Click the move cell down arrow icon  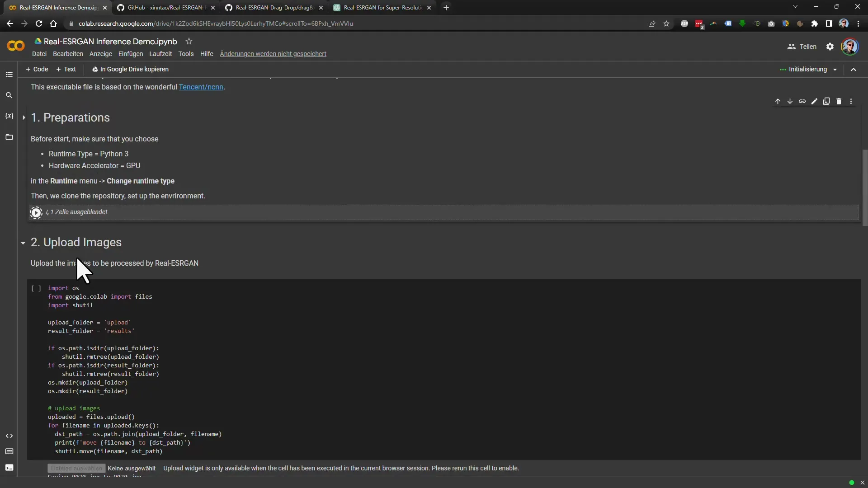(x=790, y=101)
